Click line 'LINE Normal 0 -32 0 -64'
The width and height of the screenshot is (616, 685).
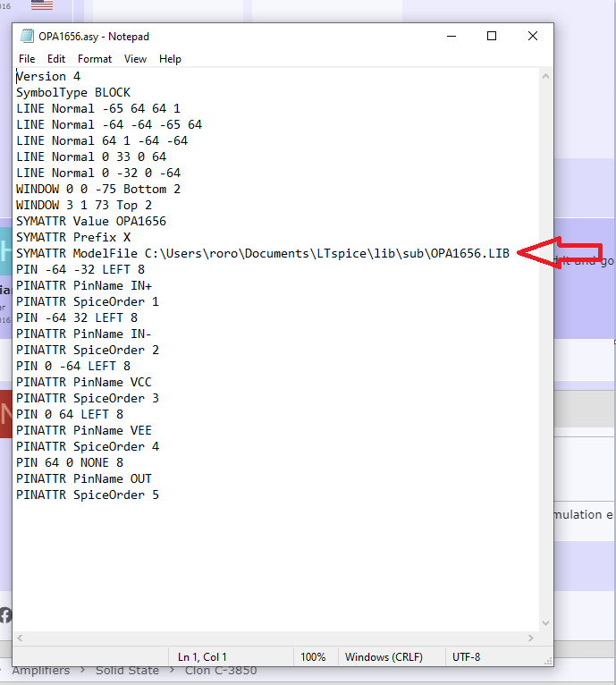(x=98, y=173)
